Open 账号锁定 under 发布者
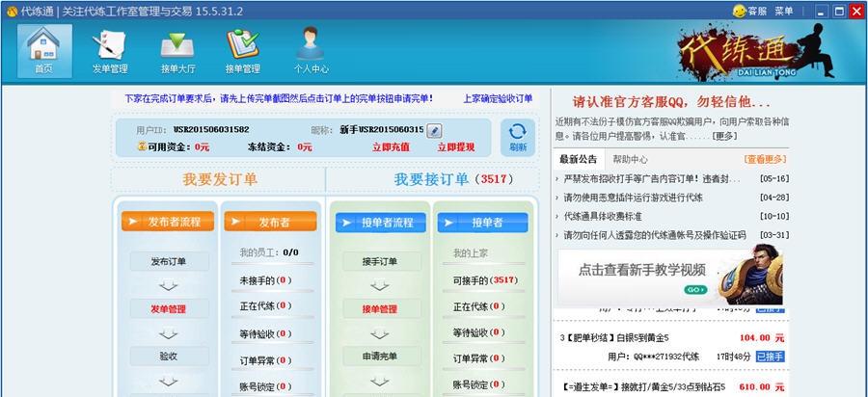 point(266,386)
